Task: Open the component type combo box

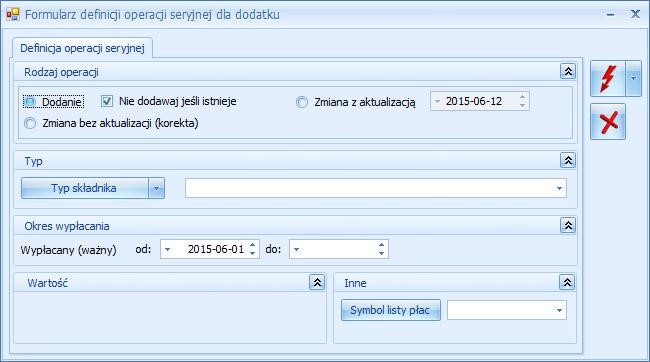Action: 559,188
